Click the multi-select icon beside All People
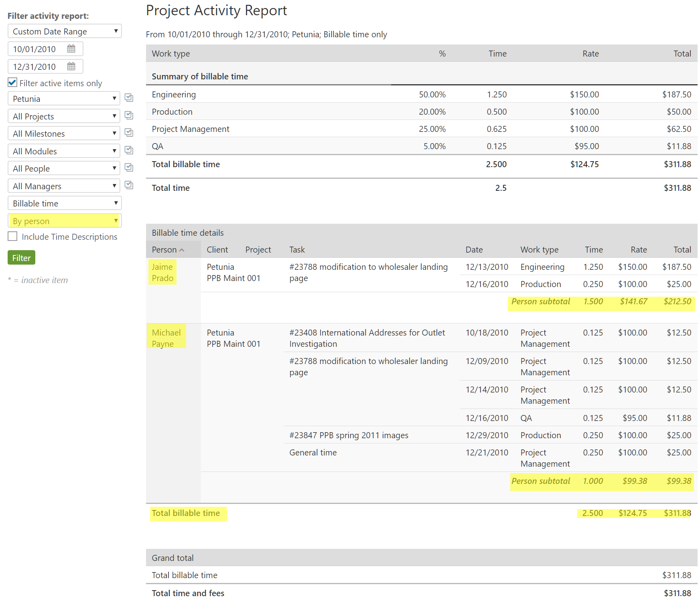This screenshot has height=611, width=700. tap(129, 168)
